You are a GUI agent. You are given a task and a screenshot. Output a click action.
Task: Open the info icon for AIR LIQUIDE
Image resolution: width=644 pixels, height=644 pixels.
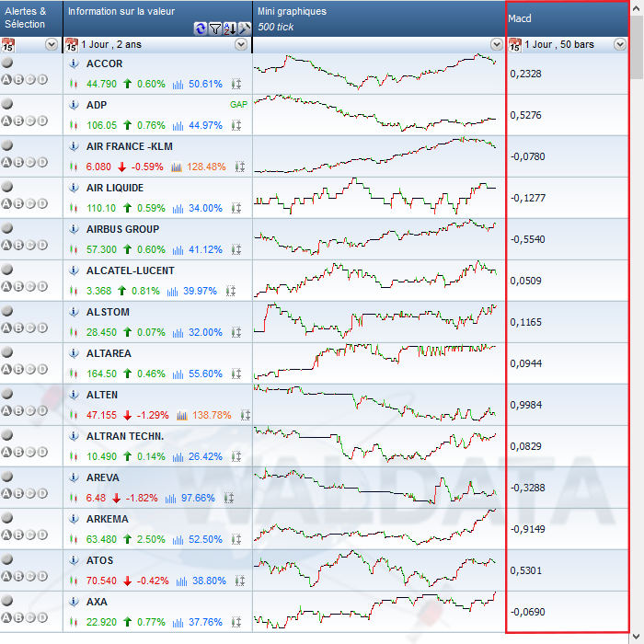[74, 188]
